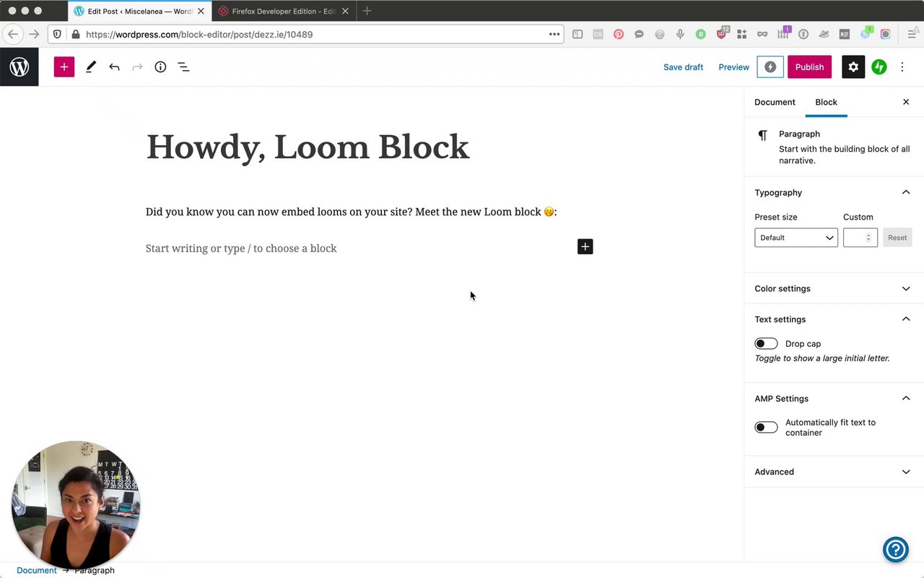Screen dimensions: 924x578
Task: Click the microphone extension icon
Action: 680,34
